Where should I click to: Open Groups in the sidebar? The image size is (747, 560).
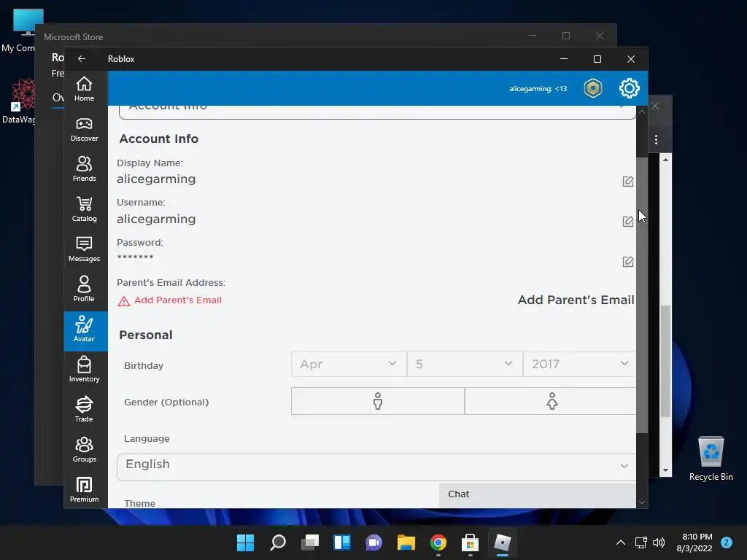pyautogui.click(x=85, y=449)
